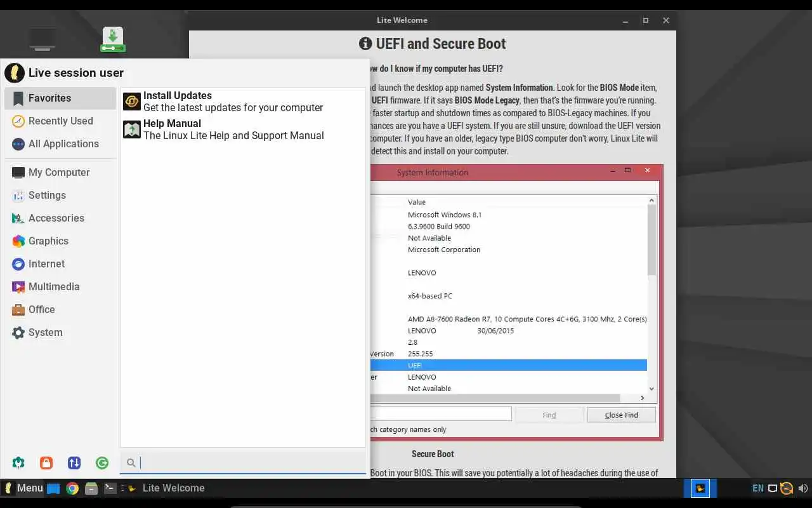The image size is (812, 508).
Task: Open the Help Manual favorite
Action: click(242, 130)
